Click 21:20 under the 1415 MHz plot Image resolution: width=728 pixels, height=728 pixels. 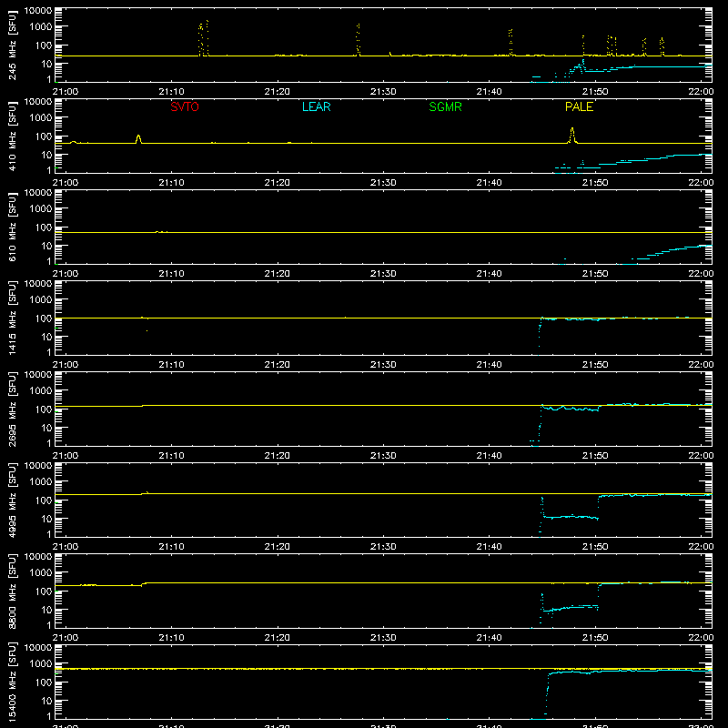click(278, 365)
